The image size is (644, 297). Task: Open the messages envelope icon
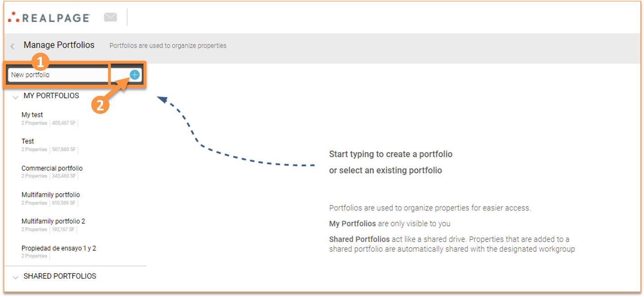point(110,16)
